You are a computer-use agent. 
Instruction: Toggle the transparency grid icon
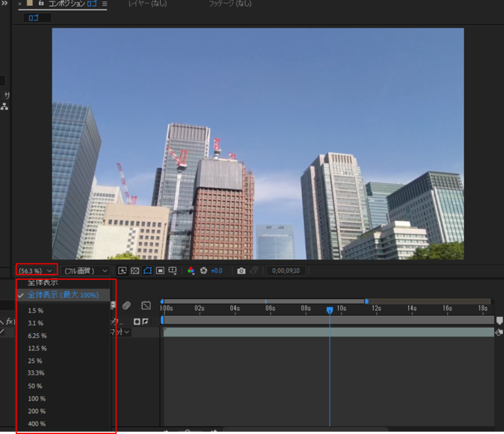(x=135, y=271)
